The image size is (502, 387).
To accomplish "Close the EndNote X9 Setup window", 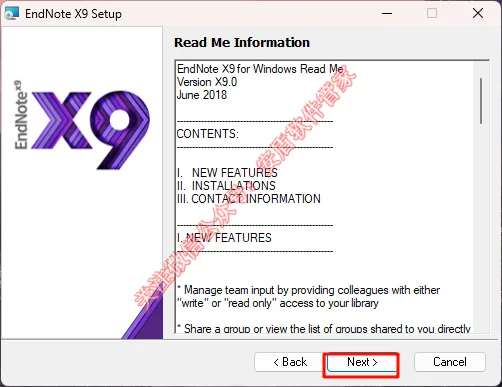I will click(478, 13).
